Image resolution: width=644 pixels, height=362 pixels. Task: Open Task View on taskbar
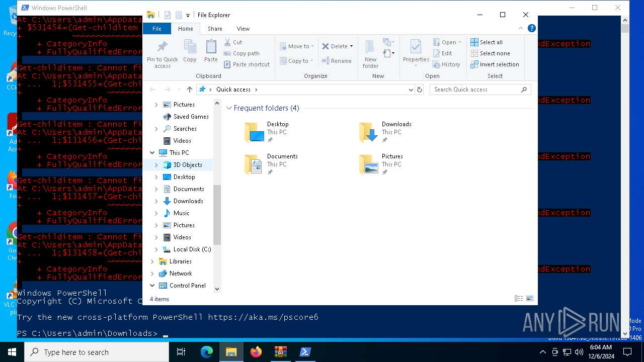[181, 352]
